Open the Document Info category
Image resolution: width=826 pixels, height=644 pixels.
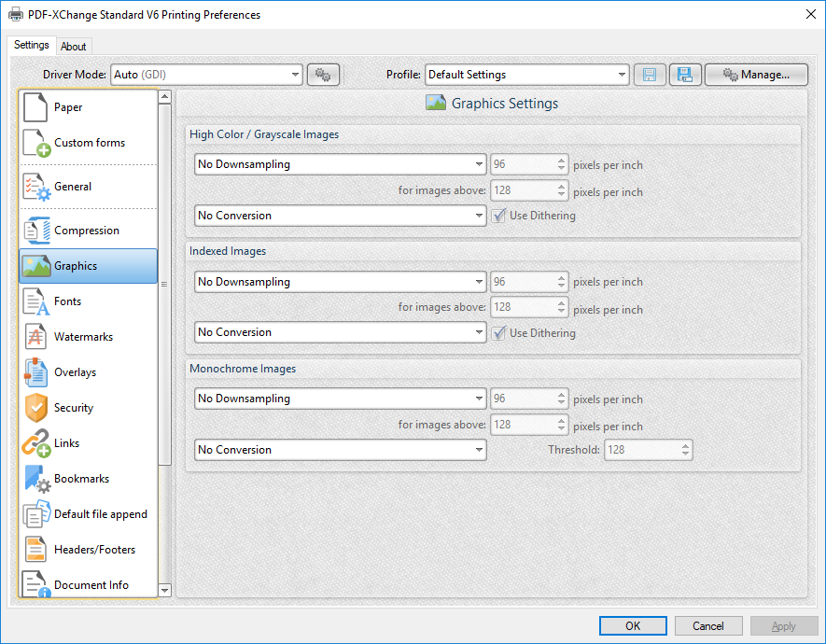point(89,584)
